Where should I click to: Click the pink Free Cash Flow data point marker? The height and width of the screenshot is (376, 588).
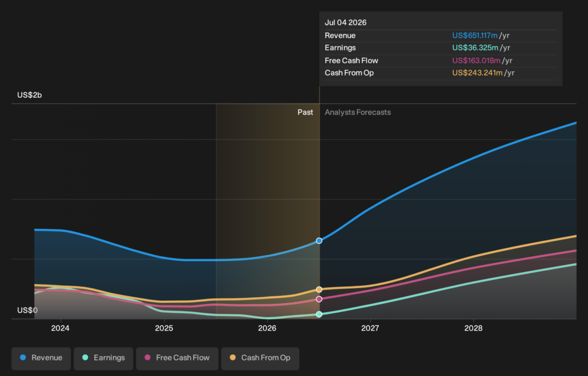[x=319, y=299]
